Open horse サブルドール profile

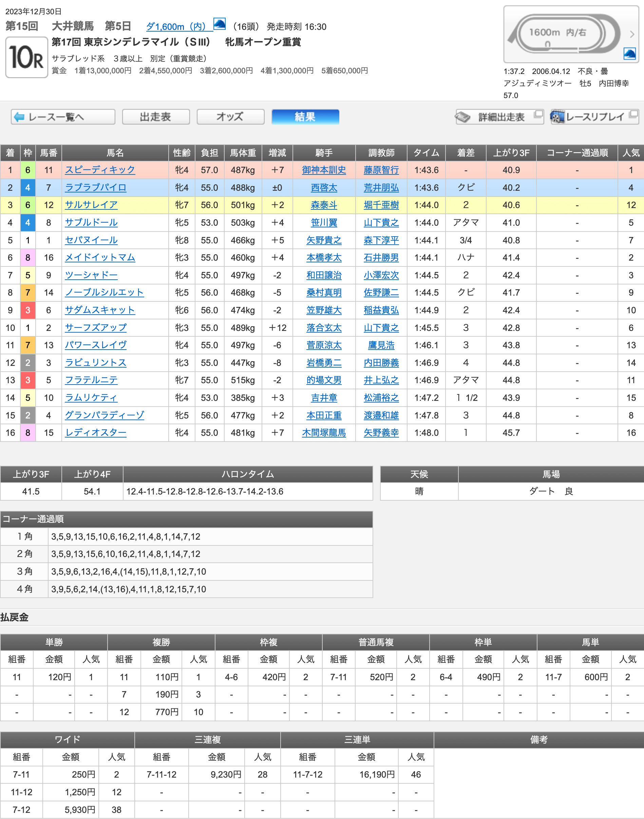click(91, 222)
